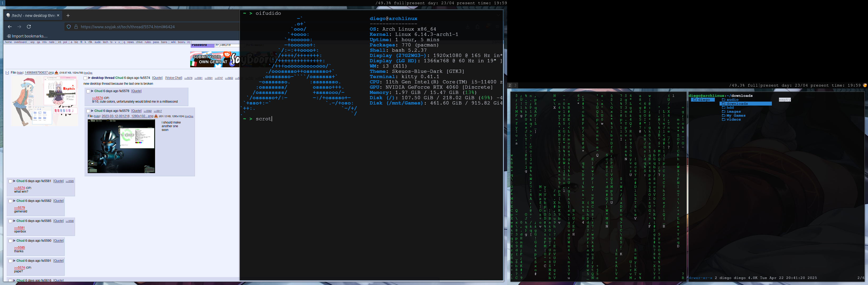Follow the >>5579 reply link in post 5582
868x285 pixels.
coord(20,208)
